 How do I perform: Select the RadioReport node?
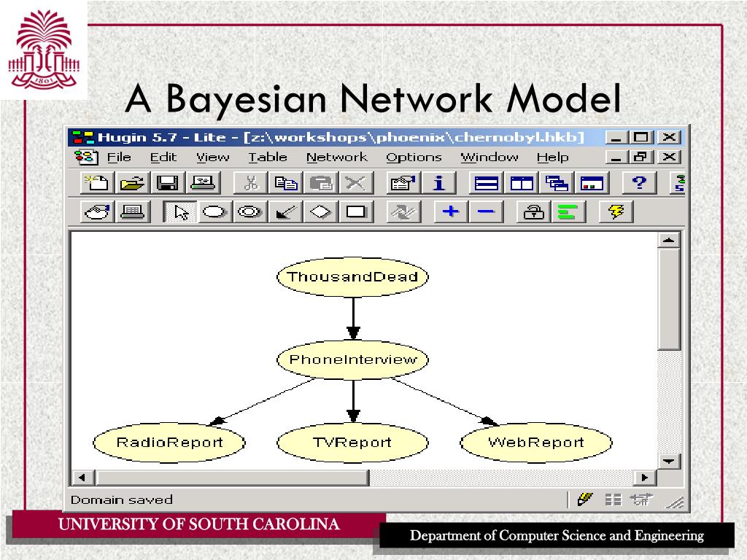169,443
